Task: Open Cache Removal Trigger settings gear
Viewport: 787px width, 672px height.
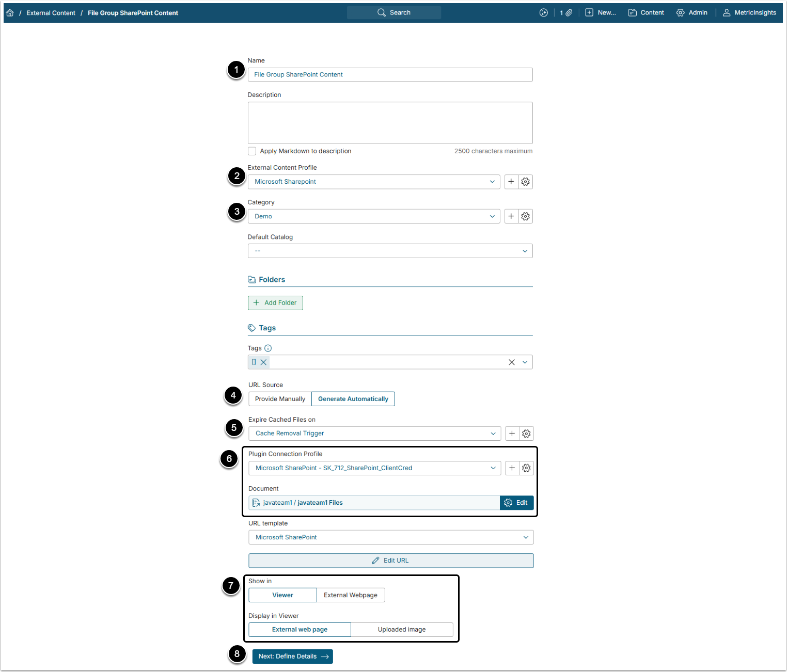Action: (526, 434)
